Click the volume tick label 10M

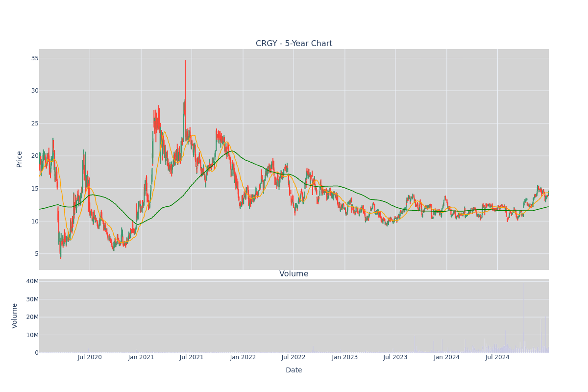coord(32,335)
